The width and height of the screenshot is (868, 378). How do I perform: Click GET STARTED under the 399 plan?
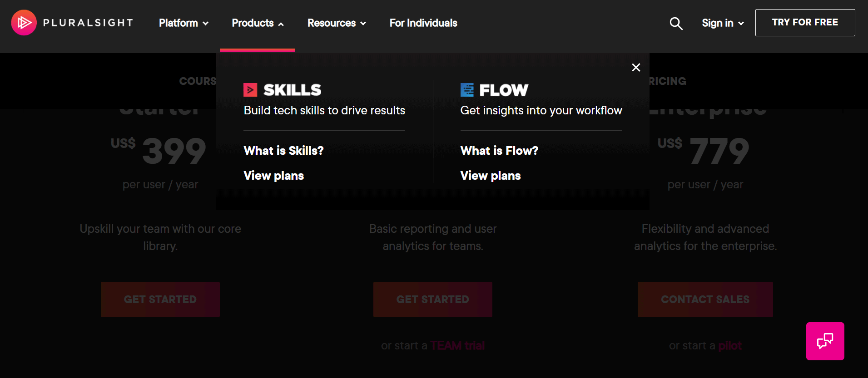click(160, 299)
